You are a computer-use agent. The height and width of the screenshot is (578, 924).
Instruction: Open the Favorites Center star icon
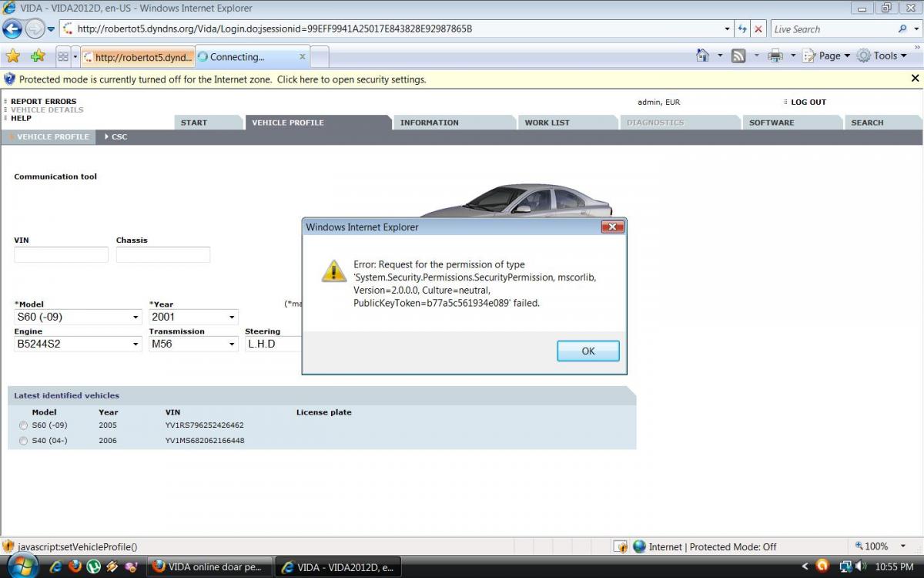(x=13, y=56)
